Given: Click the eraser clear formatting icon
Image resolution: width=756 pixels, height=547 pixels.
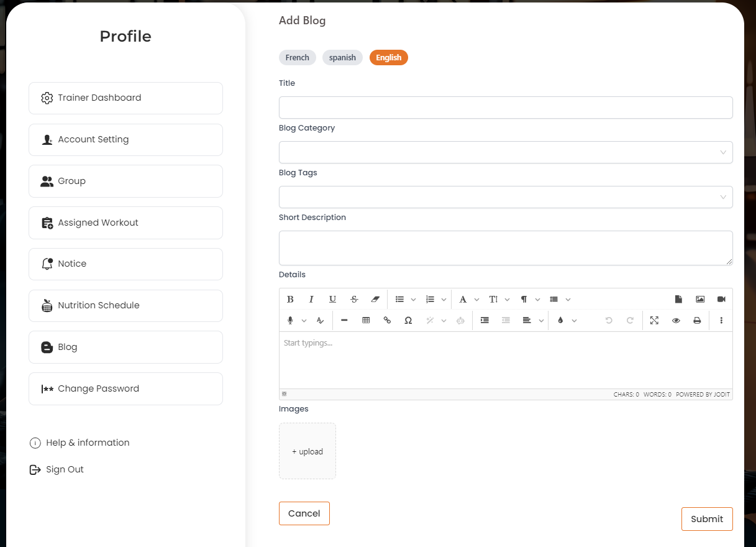Looking at the screenshot, I should [x=375, y=299].
